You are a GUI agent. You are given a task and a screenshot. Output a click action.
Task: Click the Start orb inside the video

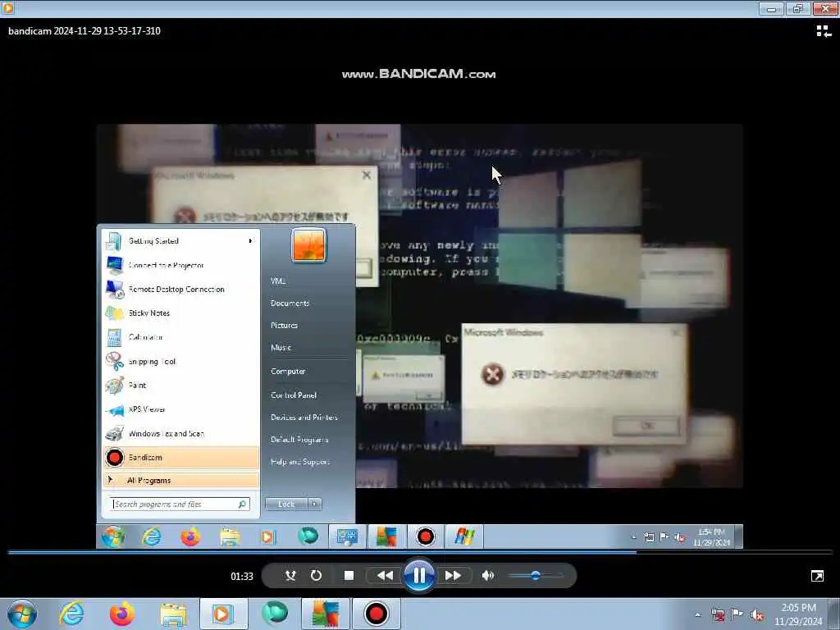(113, 536)
